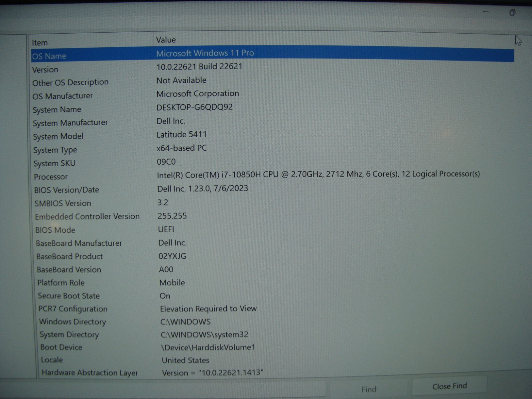Select the System Manufacturer row
The width and height of the screenshot is (532, 399).
tap(70, 123)
